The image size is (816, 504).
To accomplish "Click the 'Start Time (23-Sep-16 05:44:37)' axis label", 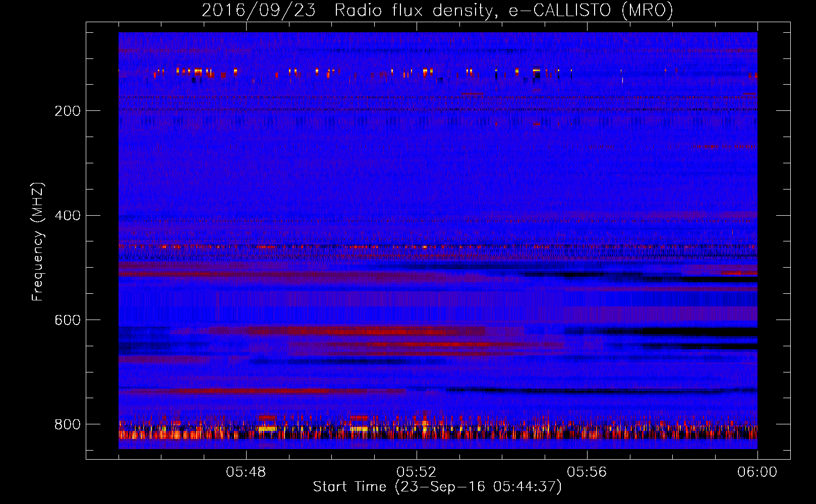I will (x=437, y=487).
